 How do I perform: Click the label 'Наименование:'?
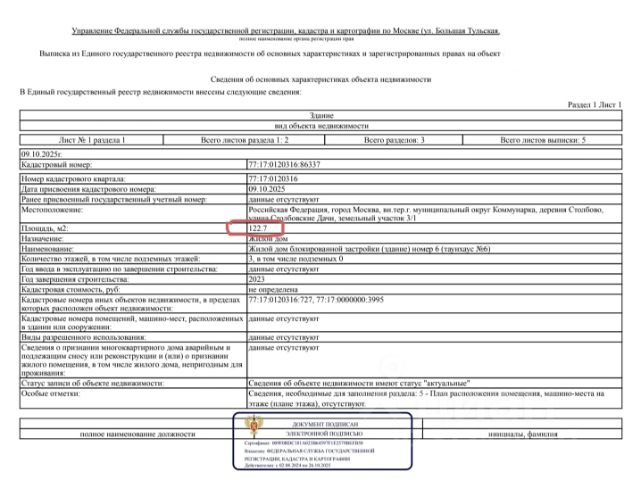(47, 249)
